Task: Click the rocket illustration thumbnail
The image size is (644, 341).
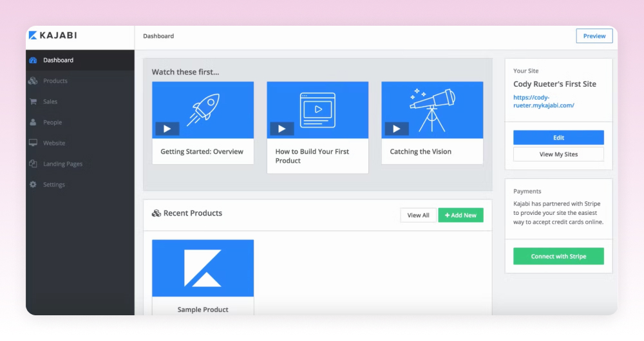Action: click(x=204, y=109)
